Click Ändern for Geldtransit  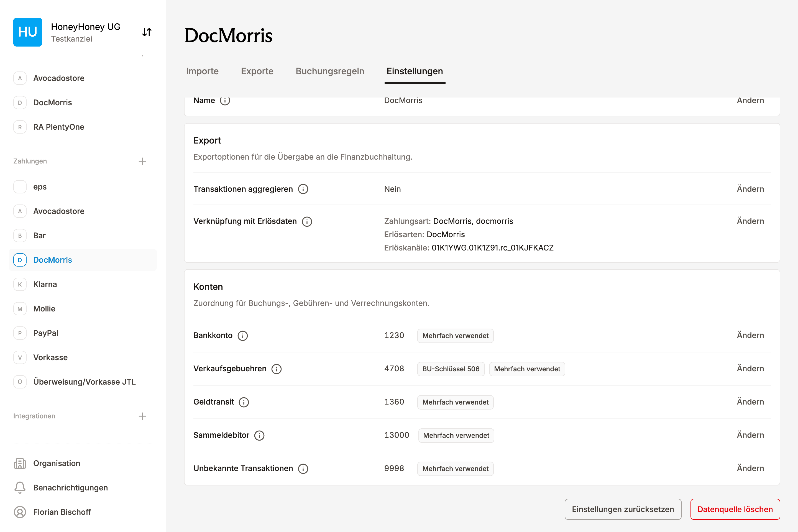tap(750, 402)
